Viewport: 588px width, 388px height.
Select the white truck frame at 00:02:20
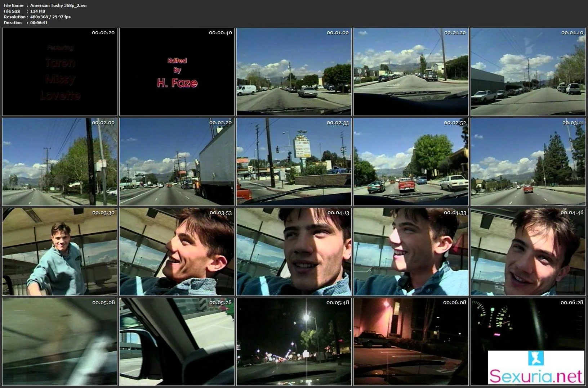pyautogui.click(x=177, y=162)
